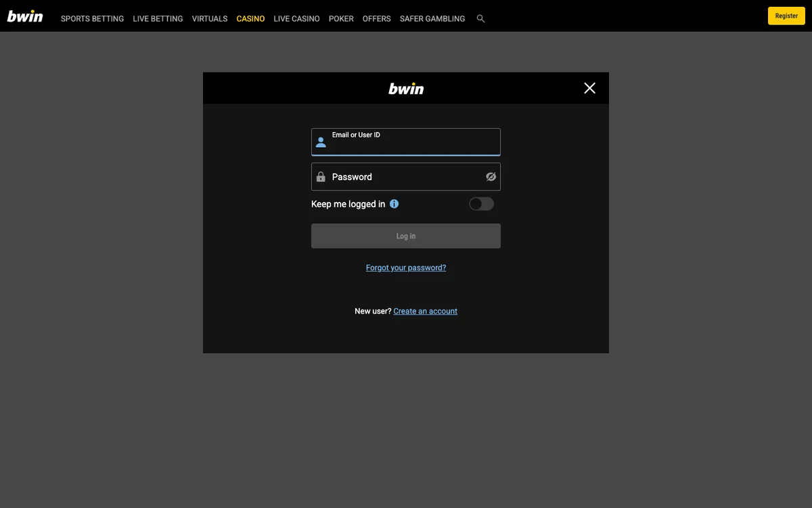Viewport: 812px width, 508px height.
Task: Open the Create an account link
Action: click(426, 311)
